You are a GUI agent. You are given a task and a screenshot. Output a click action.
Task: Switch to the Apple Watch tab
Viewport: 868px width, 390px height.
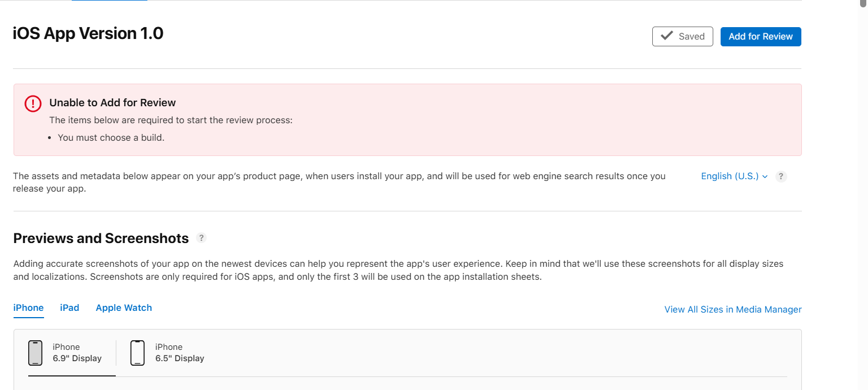[124, 308]
